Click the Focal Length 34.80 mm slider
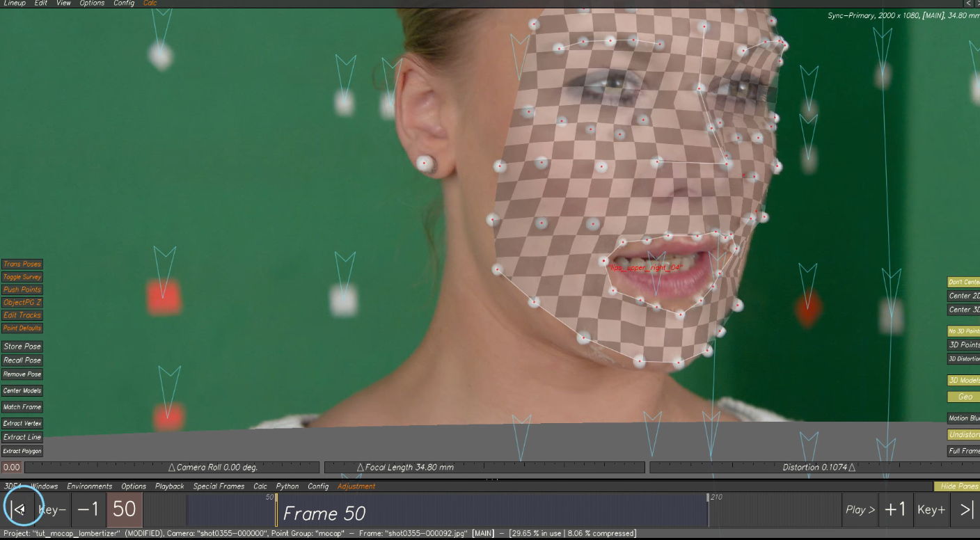This screenshot has width=980, height=540. (x=483, y=468)
